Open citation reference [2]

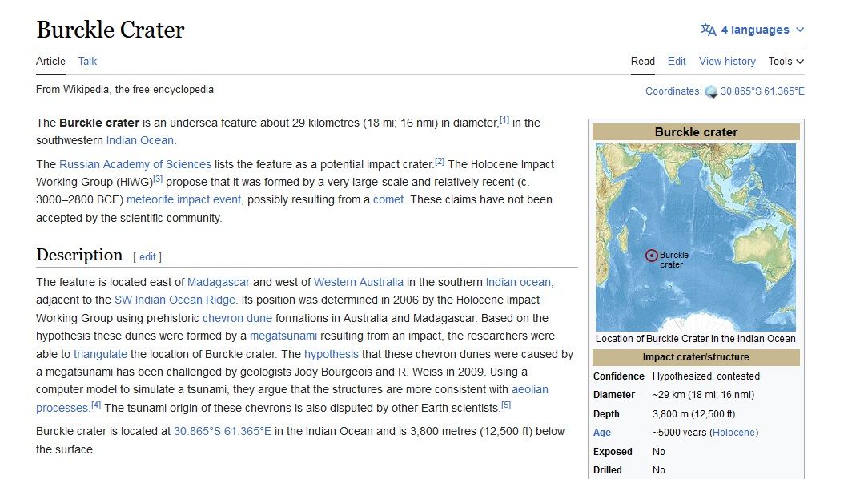[x=440, y=162]
